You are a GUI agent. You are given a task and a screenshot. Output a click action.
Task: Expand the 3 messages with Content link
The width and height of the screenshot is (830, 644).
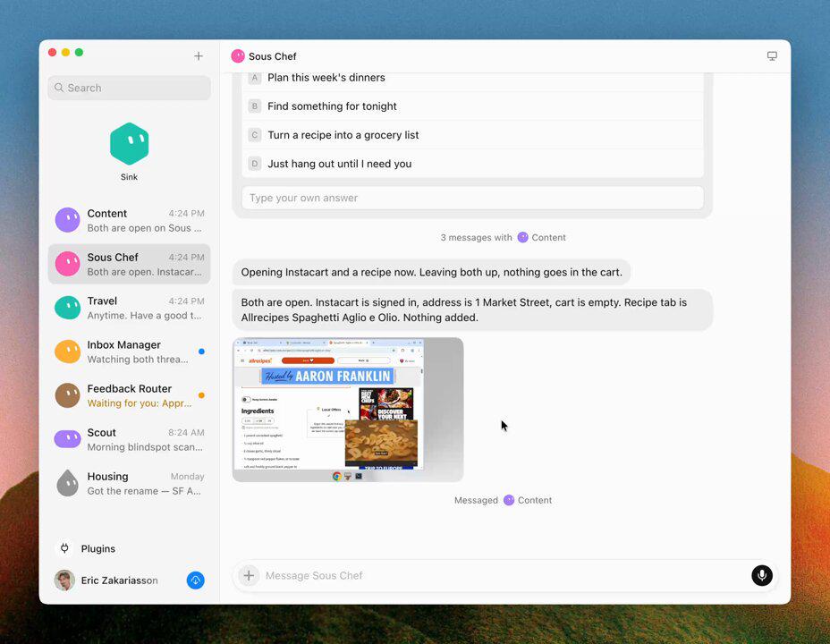(503, 238)
